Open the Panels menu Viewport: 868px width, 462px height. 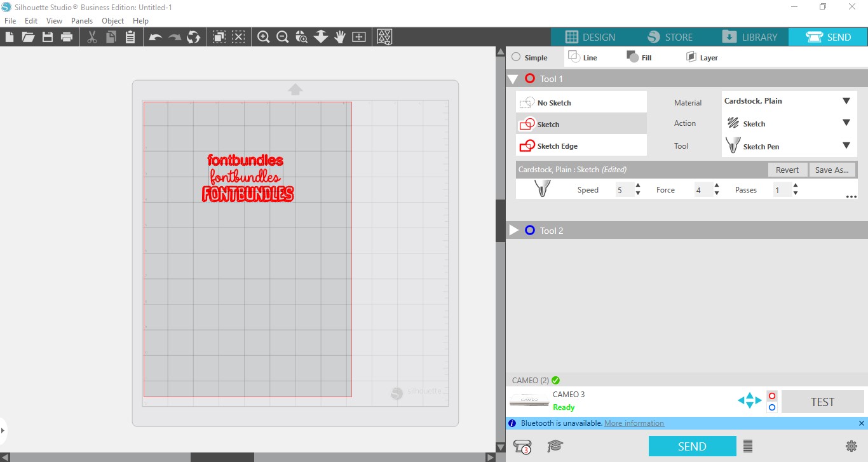pos(82,21)
